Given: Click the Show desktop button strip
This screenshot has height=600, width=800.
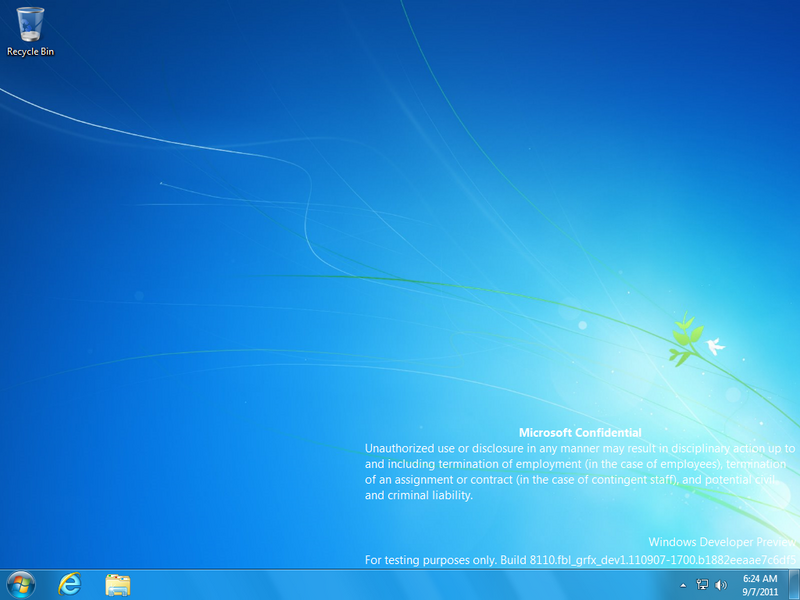Looking at the screenshot, I should [x=794, y=585].
